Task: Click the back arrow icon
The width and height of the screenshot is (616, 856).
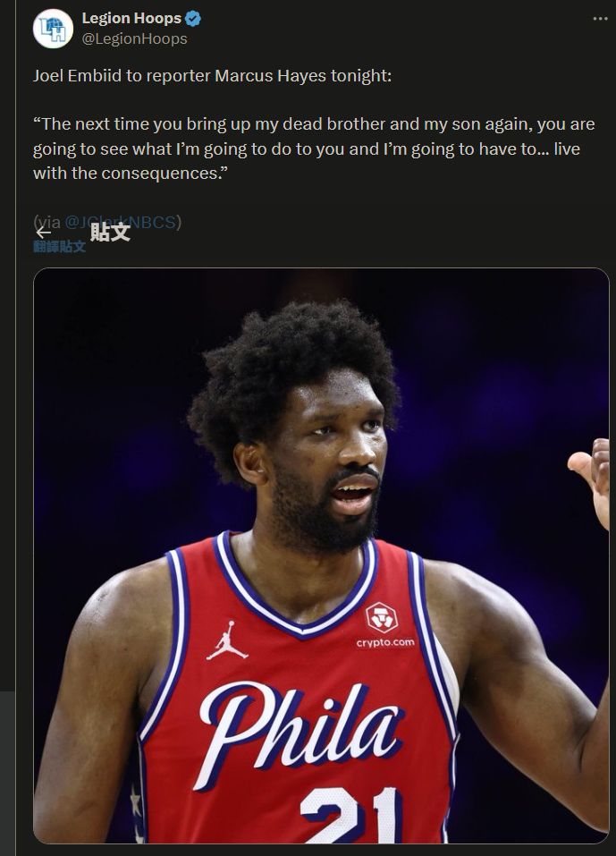Action: 43,233
